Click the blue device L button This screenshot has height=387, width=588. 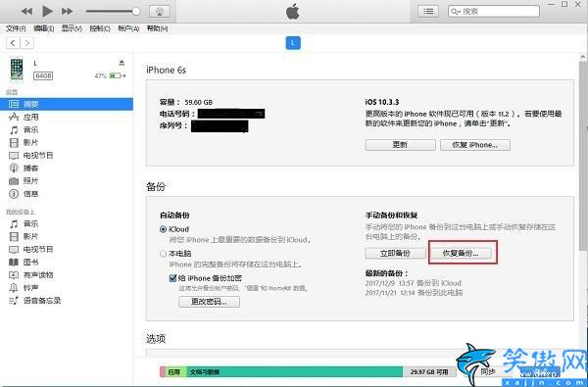click(293, 43)
